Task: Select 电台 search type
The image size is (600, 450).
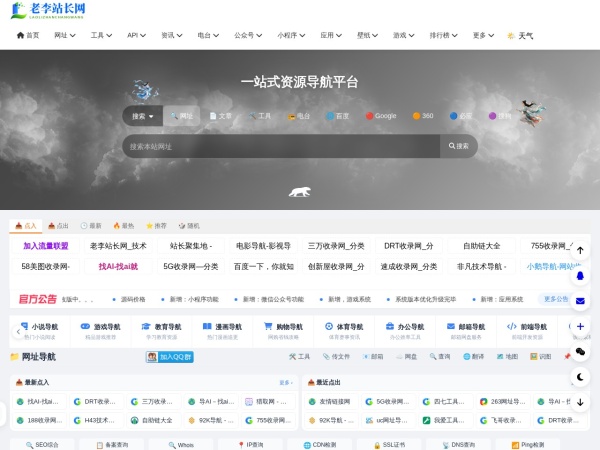Action: tap(298, 116)
